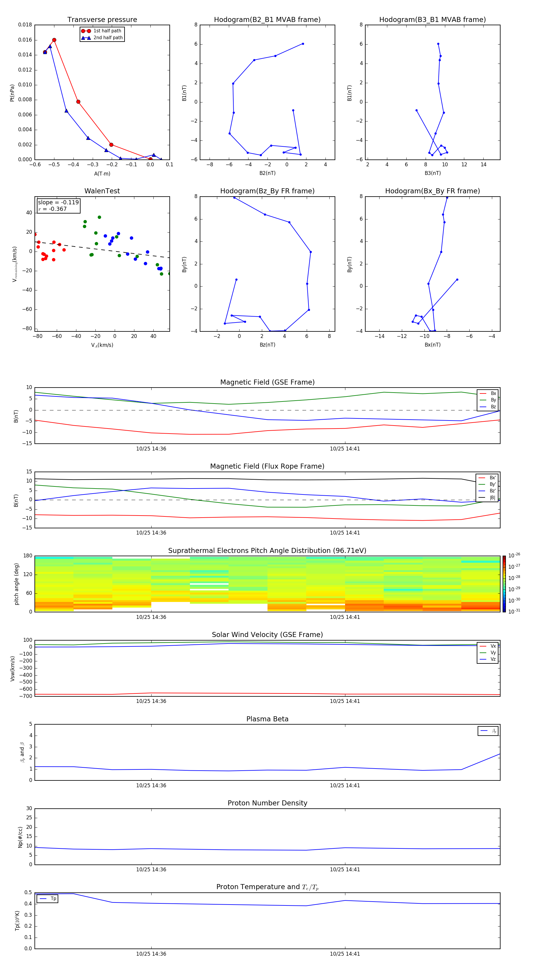Click the 'Magnetic Field (GSE Frame)' title
Viewport: 535px width, 980px height.
(267, 382)
